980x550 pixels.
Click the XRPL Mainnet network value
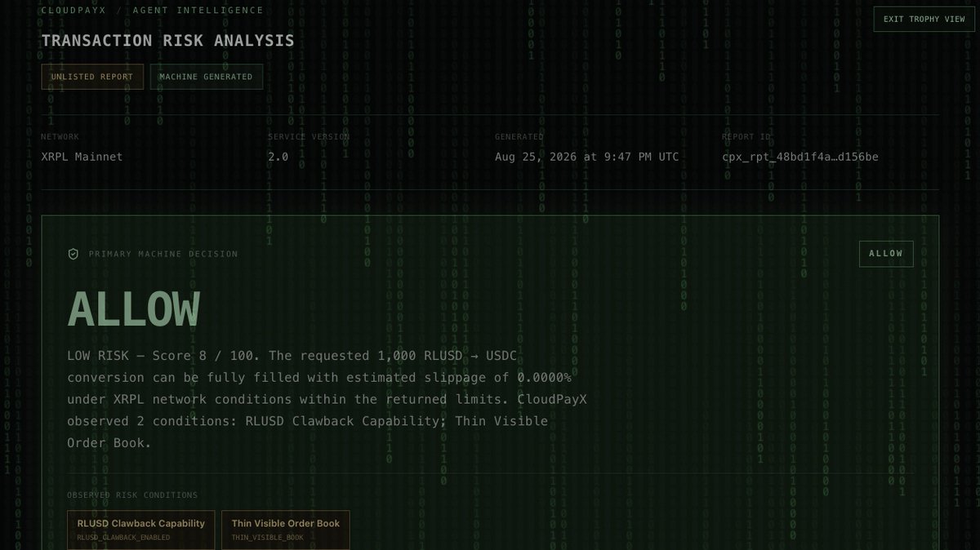82,157
